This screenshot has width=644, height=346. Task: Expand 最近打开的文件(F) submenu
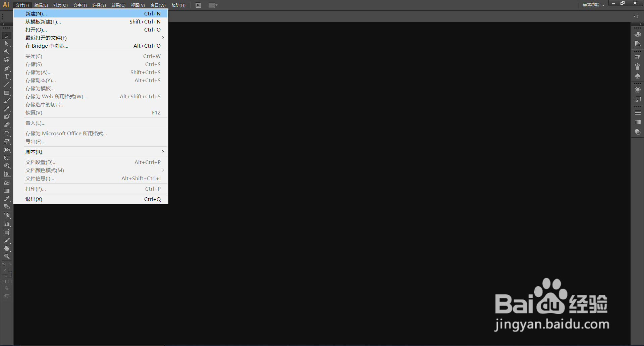click(91, 38)
